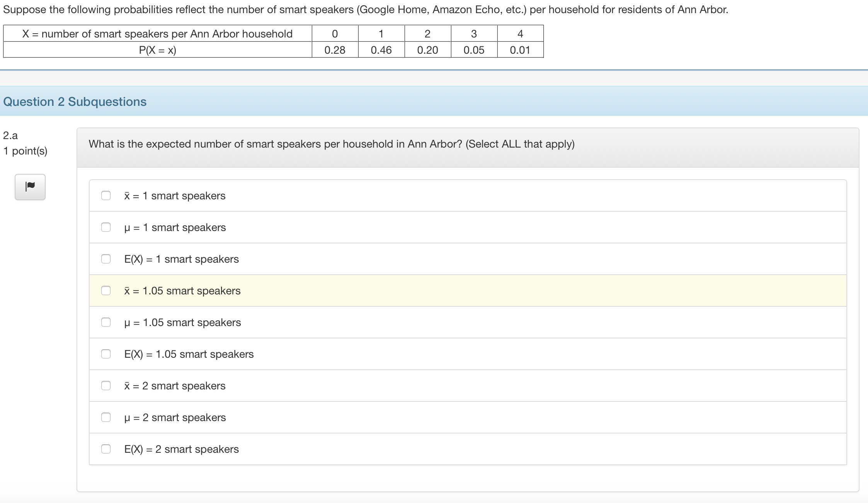The image size is (868, 503).
Task: Click the X = number of smart speakers header cell
Action: [157, 34]
